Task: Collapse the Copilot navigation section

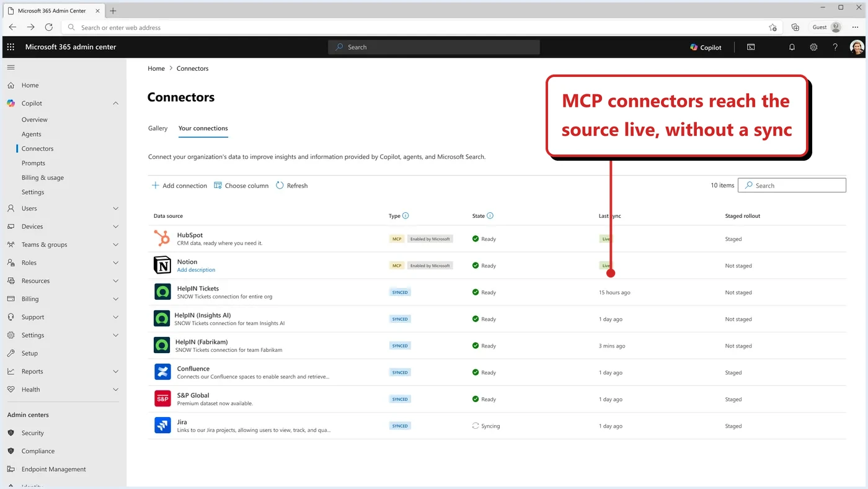Action: point(115,103)
